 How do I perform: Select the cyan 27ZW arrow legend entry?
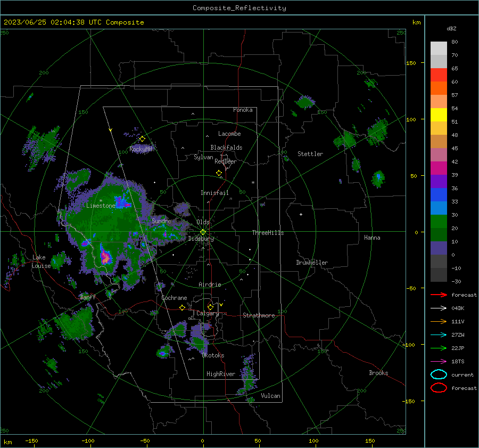439,335
